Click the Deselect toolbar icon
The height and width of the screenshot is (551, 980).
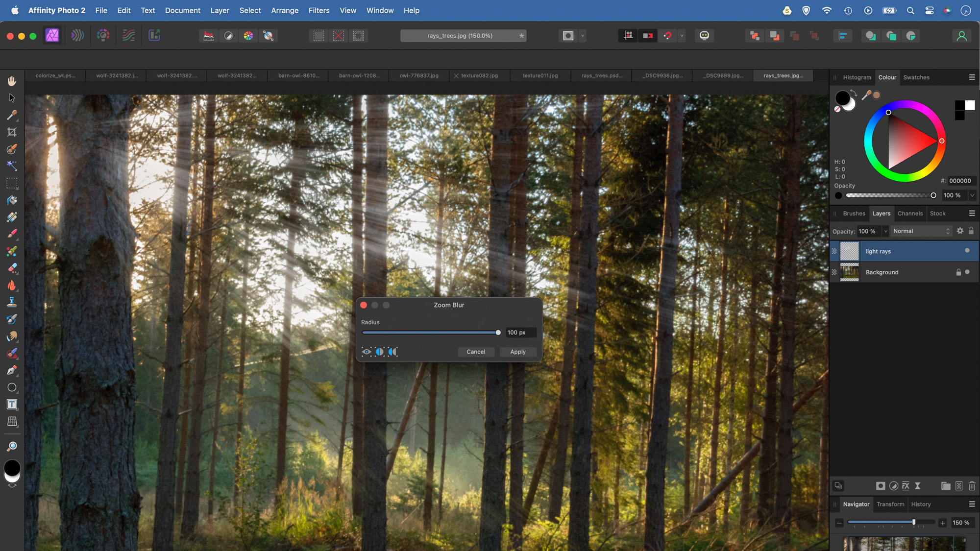pos(339,36)
